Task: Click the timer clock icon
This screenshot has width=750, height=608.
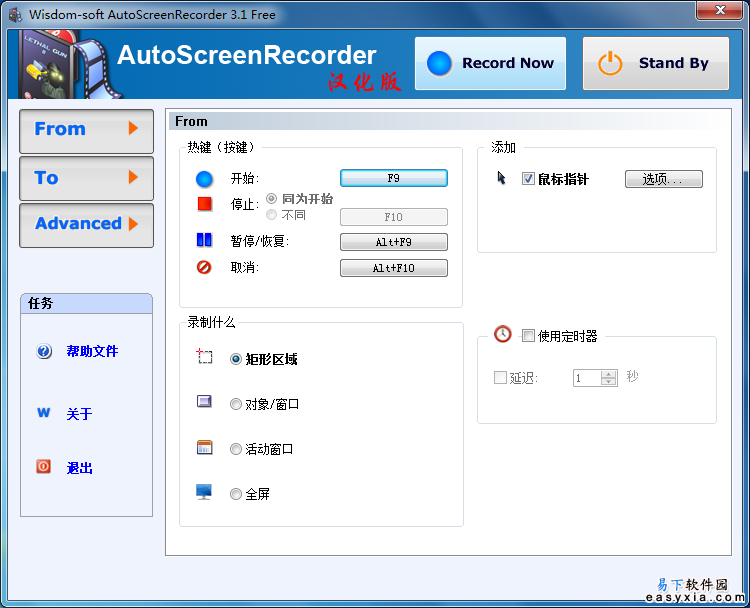Action: (x=502, y=334)
